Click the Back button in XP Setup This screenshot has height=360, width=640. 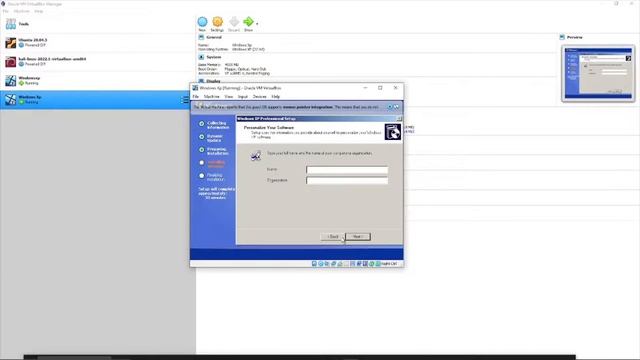tap(333, 237)
